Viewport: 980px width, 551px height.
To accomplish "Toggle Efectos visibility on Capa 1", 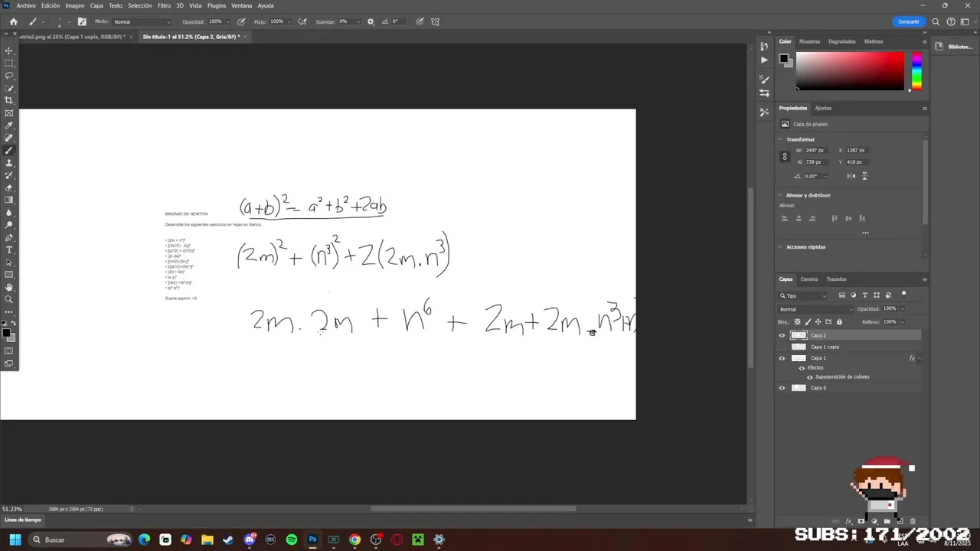I will pyautogui.click(x=802, y=368).
